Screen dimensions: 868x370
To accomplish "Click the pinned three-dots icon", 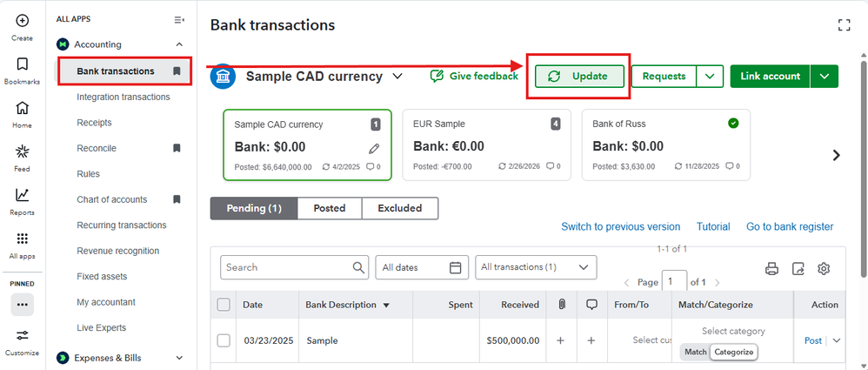I will 22,305.
